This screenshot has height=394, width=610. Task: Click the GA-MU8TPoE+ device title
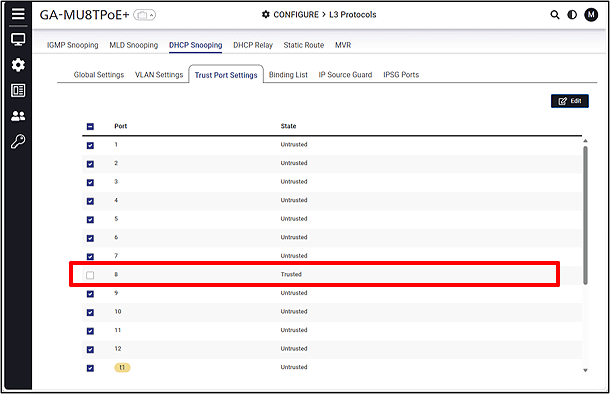click(x=84, y=15)
